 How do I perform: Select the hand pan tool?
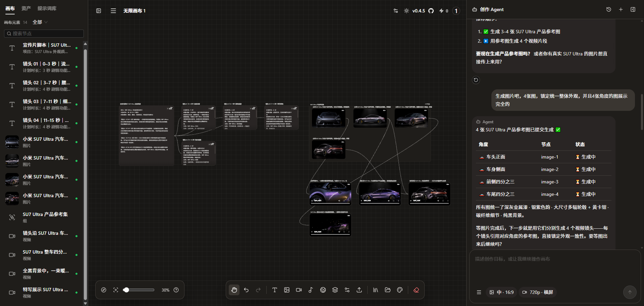(234, 290)
